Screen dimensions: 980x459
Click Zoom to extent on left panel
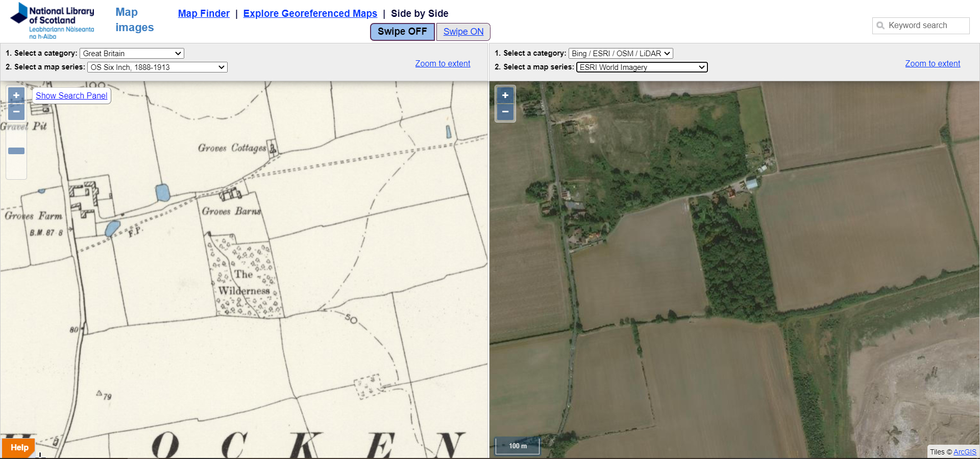(443, 63)
